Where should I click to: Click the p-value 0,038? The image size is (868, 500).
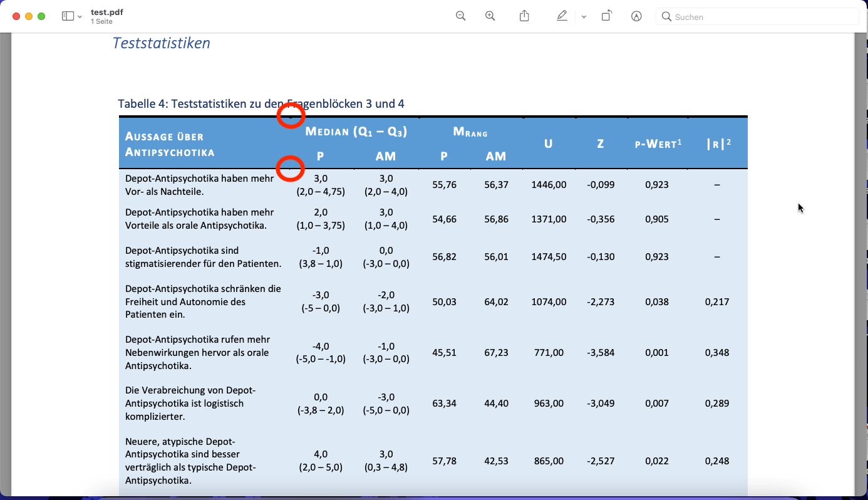click(657, 302)
